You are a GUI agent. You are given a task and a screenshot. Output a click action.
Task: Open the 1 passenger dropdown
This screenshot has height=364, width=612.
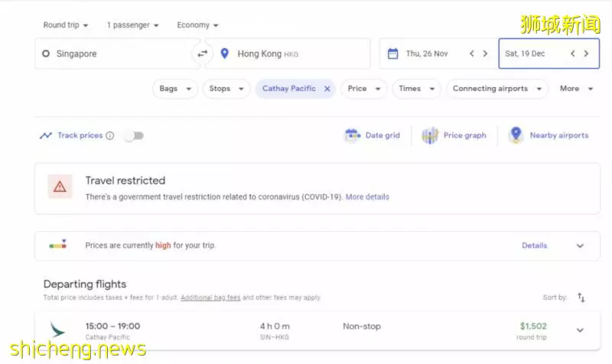coord(132,25)
